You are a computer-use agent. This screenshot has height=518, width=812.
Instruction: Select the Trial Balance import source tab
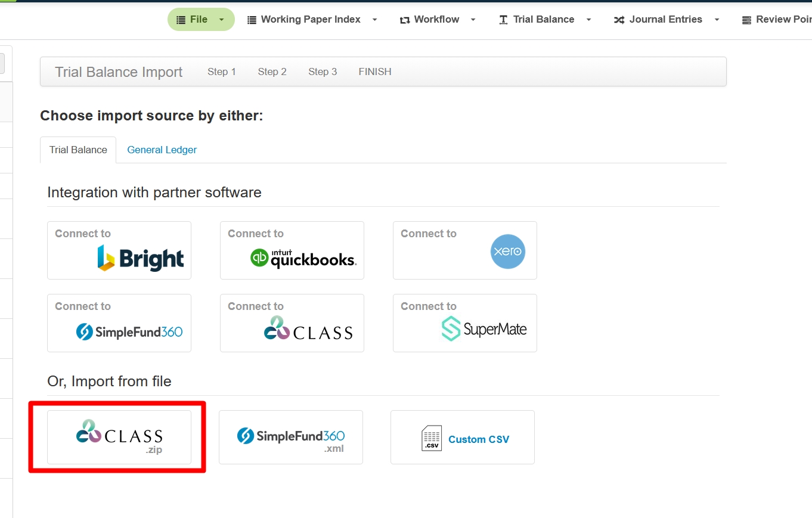pyautogui.click(x=78, y=150)
